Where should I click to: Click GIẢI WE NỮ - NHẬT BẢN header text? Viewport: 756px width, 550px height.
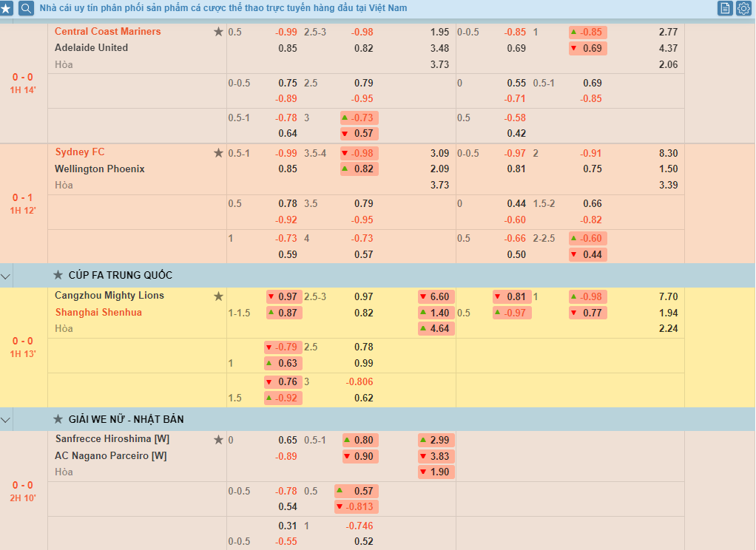(126, 419)
